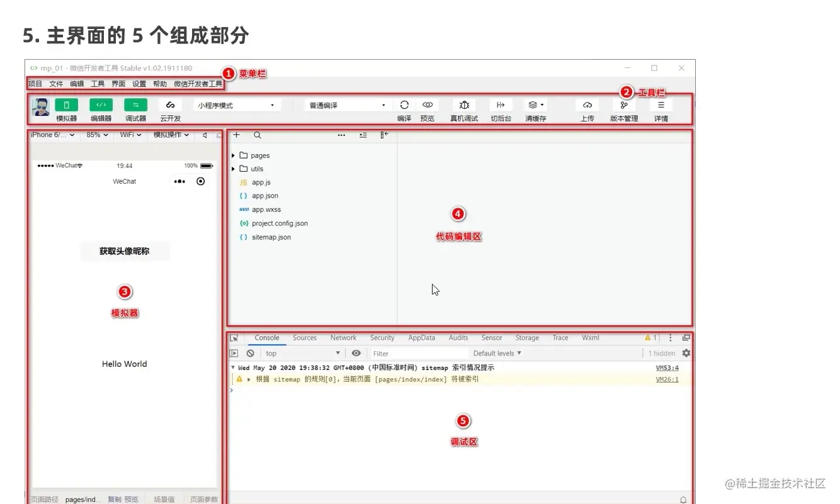Click the 预览 eye icon in the toolbar
Image resolution: width=840 pixels, height=504 pixels.
click(x=428, y=105)
